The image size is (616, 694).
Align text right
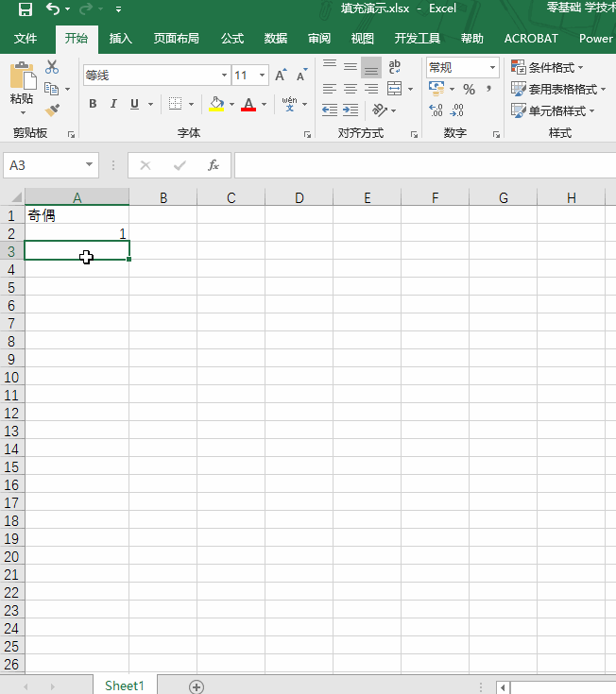click(371, 89)
